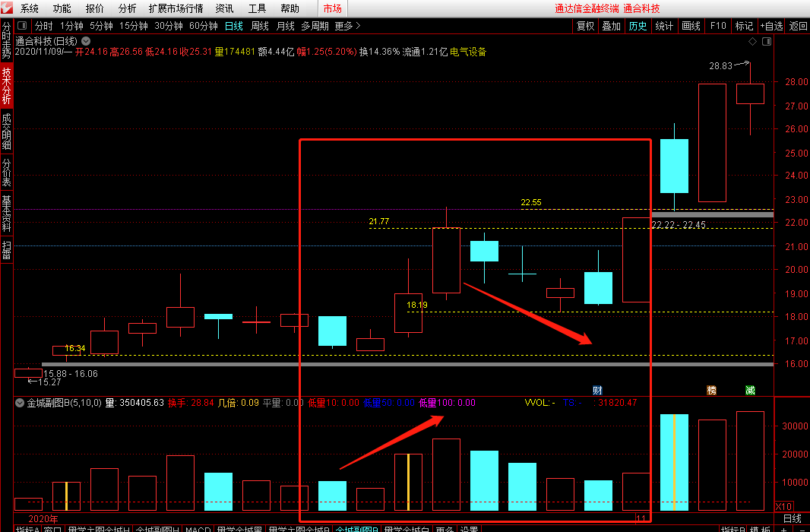Select the 5分钟 period
The width and height of the screenshot is (810, 532).
click(x=101, y=26)
